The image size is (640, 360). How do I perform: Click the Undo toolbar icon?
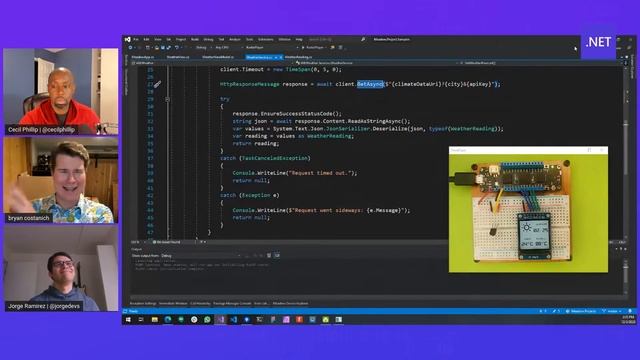177,48
